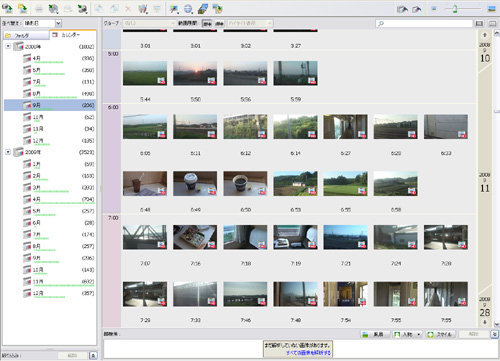Viewport: 500px width, 361px height.
Task: Click the greyed button beside スマイル
Action: [x=473, y=334]
